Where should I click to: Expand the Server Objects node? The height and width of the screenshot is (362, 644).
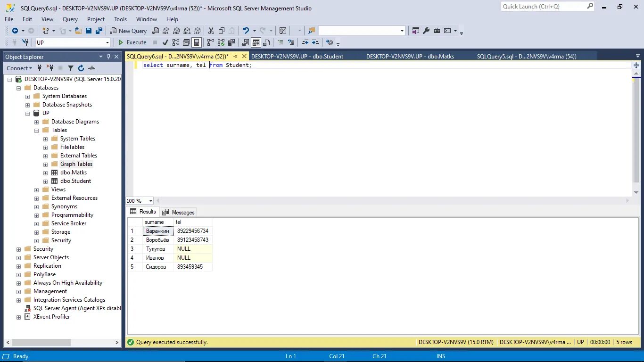point(18,257)
